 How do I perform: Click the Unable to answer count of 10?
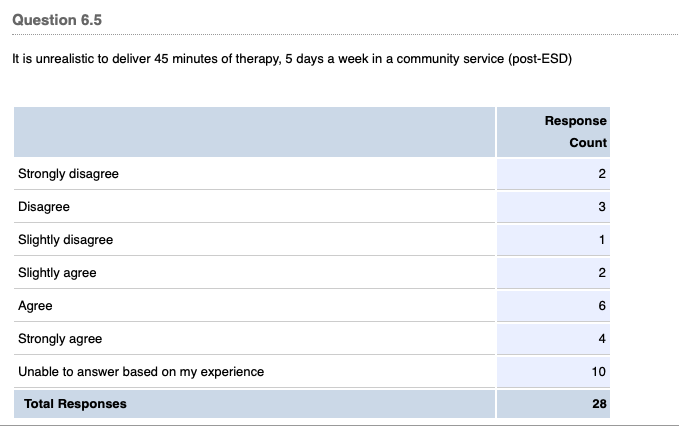tap(599, 372)
